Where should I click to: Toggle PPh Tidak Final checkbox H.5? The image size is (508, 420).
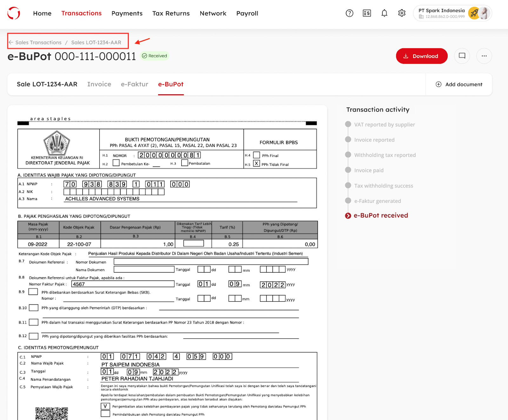tap(257, 163)
